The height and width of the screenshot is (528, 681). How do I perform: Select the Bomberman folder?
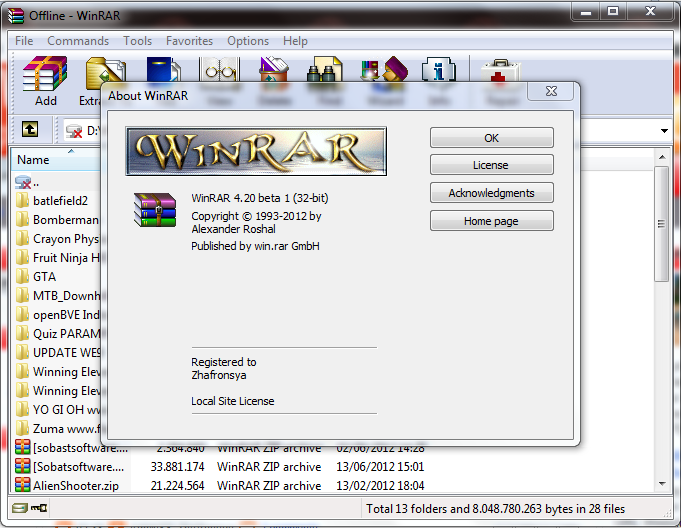[x=56, y=220]
